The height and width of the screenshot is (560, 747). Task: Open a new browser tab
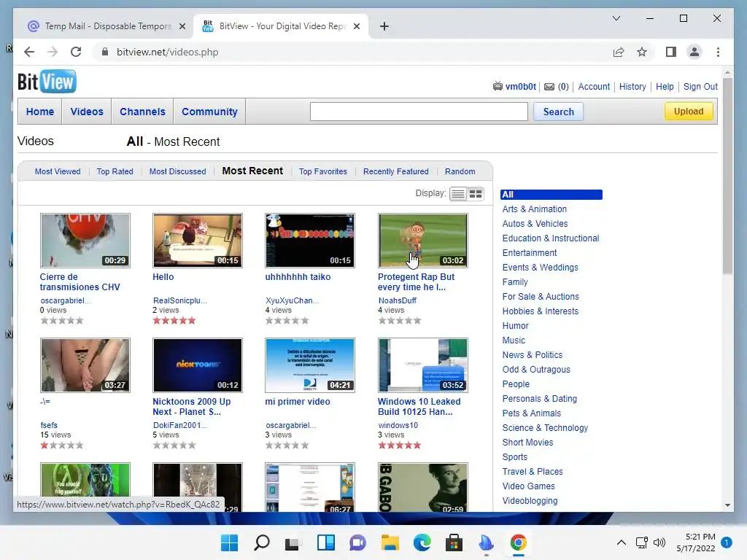pyautogui.click(x=384, y=26)
